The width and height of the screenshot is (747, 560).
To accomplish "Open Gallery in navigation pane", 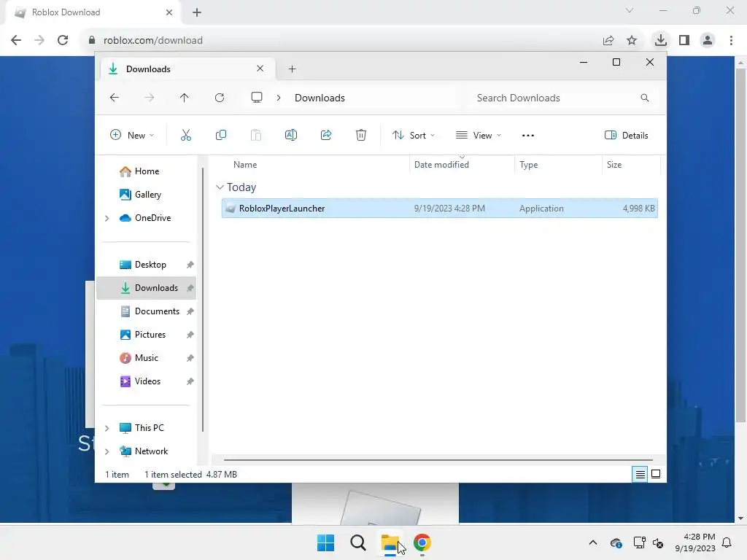I will point(147,195).
